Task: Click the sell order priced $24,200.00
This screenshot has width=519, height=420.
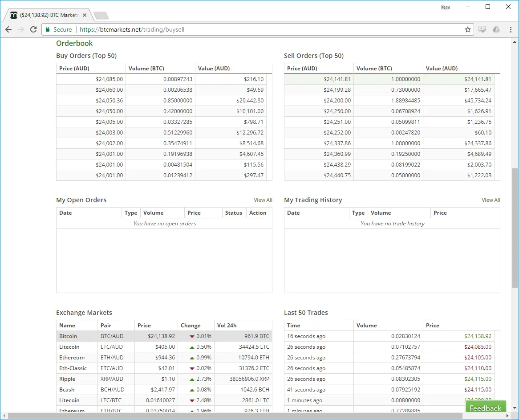Action: (x=337, y=100)
